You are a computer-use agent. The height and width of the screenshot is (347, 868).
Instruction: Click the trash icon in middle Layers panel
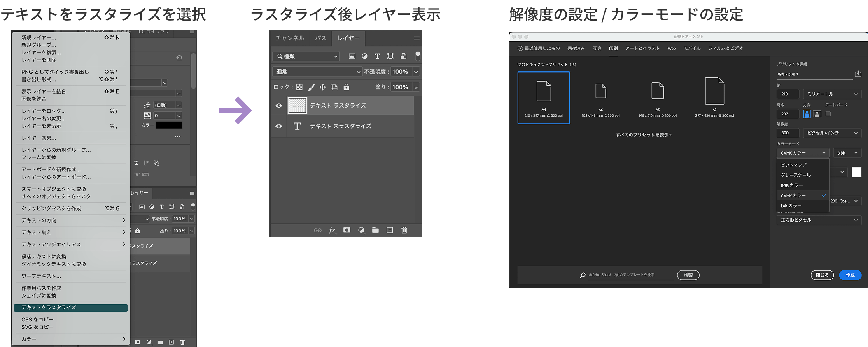[404, 230]
